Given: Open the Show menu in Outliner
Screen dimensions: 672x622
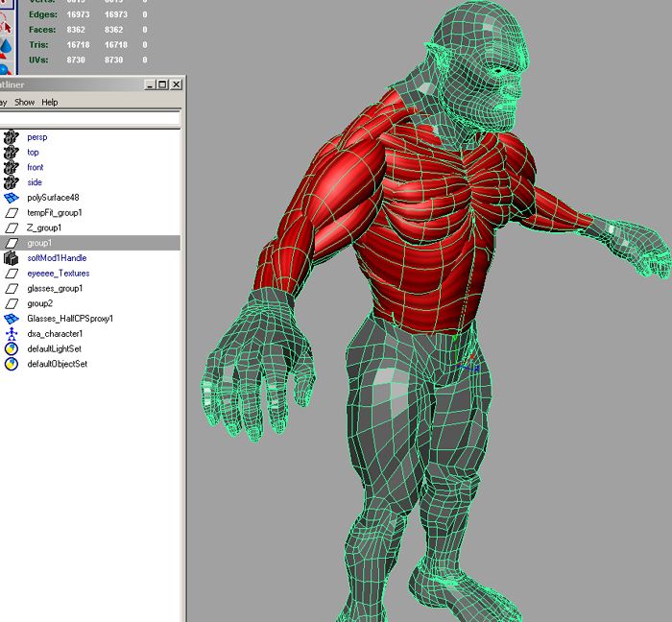Looking at the screenshot, I should point(24,103).
